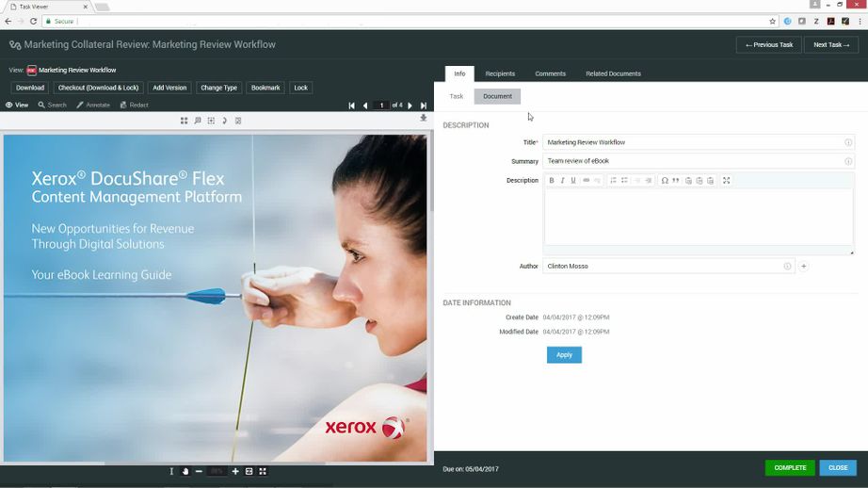
Task: Insert special character with Omega icon
Action: 665,181
